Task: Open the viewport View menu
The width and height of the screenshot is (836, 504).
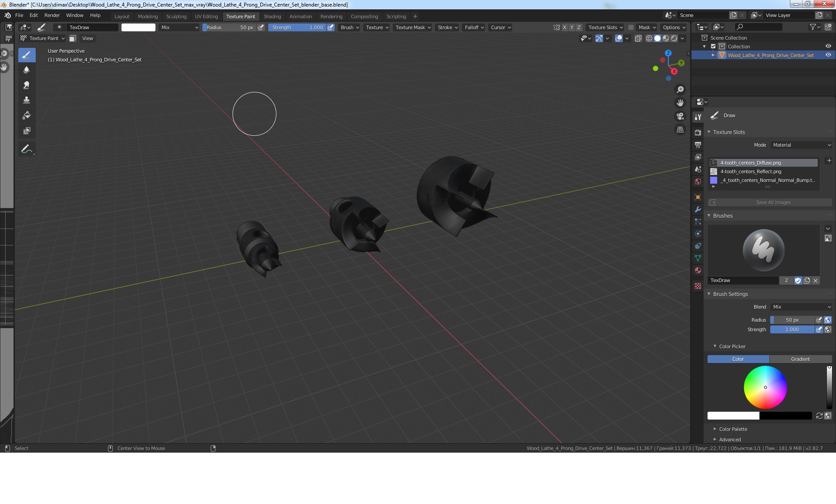Action: [88, 38]
